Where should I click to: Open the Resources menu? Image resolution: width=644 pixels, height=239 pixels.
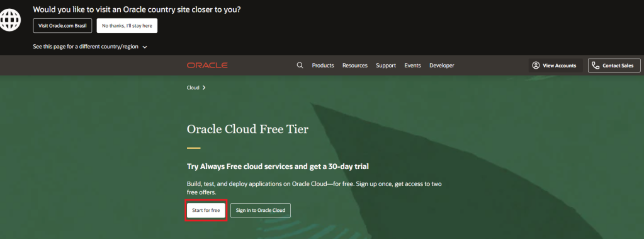click(355, 66)
